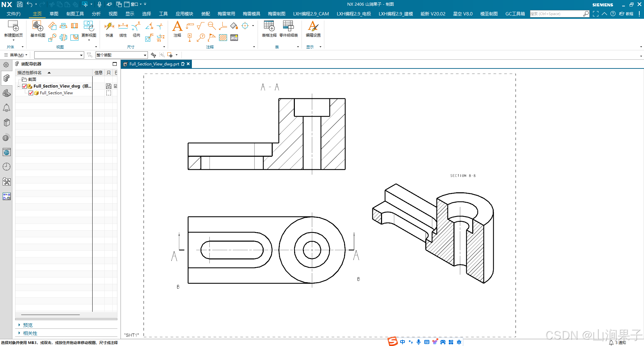Close the Full_Section_View_dwg.prt tab
Screen dimensions: 644x346
click(x=188, y=64)
